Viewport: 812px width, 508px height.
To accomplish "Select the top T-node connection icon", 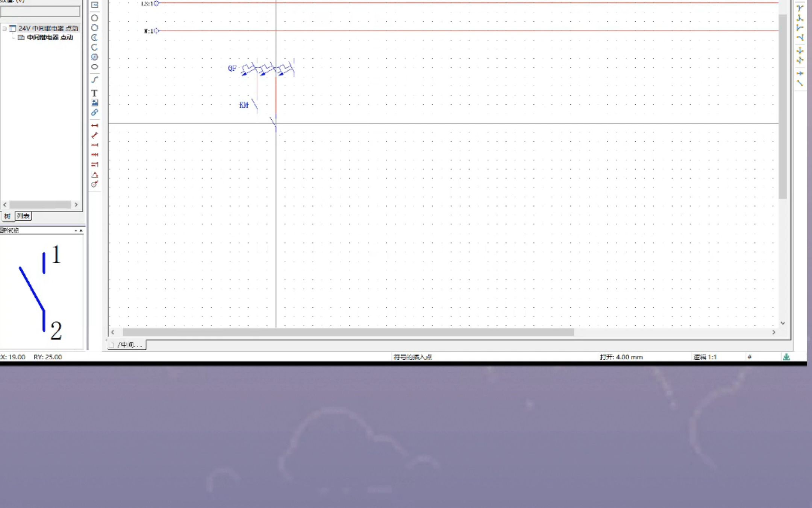I will pos(800,8).
